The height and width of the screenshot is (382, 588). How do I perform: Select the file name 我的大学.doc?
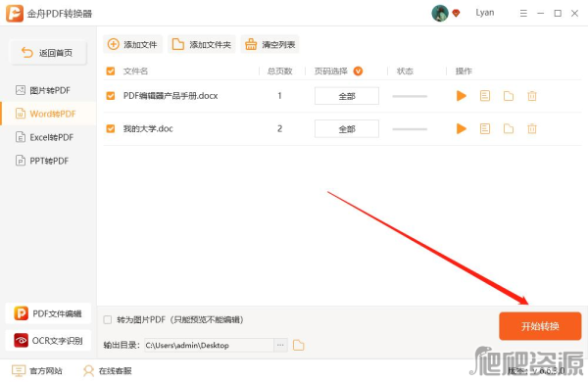coord(148,129)
